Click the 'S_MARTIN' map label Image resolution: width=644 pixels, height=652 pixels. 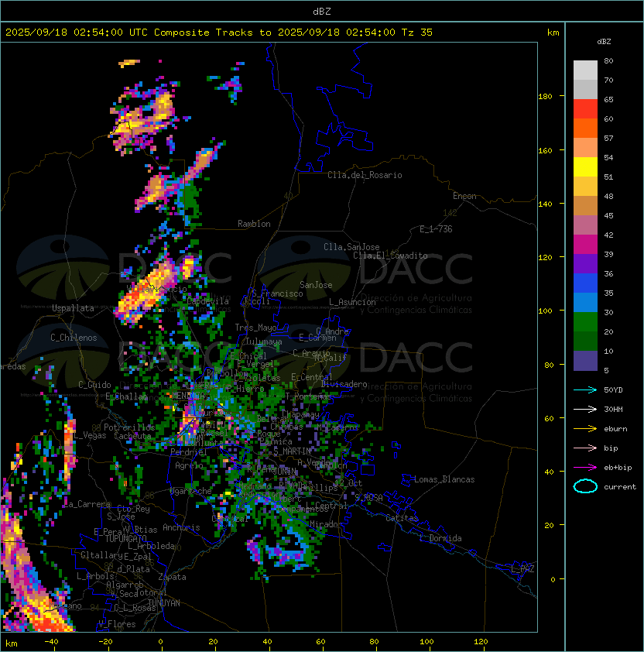coord(293,451)
